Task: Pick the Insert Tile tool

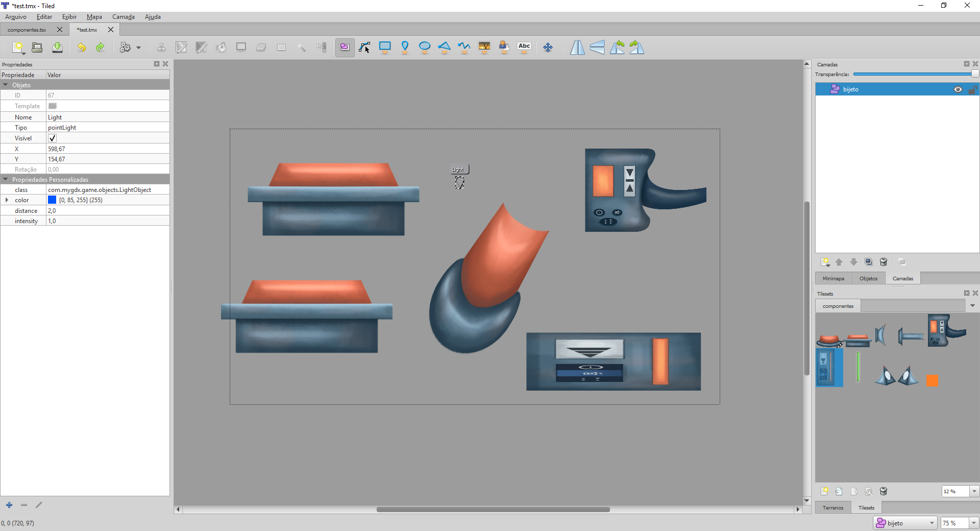Action: click(x=484, y=47)
